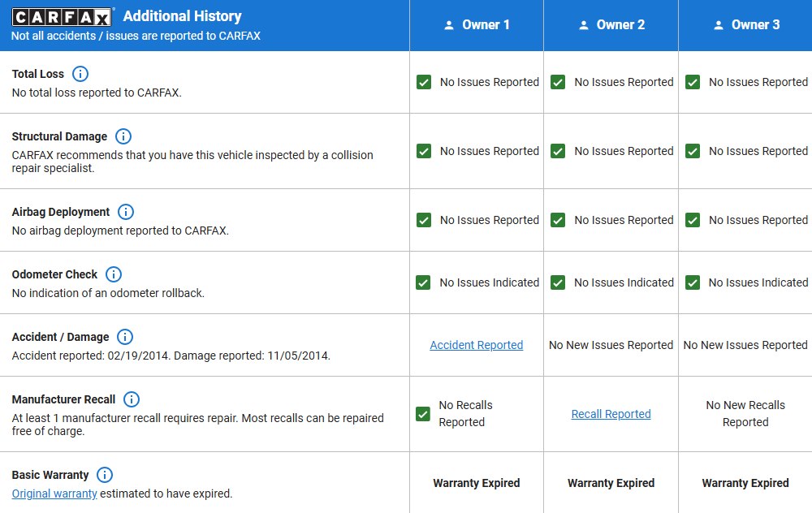Click the Basic Warranty row title
The height and width of the screenshot is (513, 812).
tap(50, 475)
